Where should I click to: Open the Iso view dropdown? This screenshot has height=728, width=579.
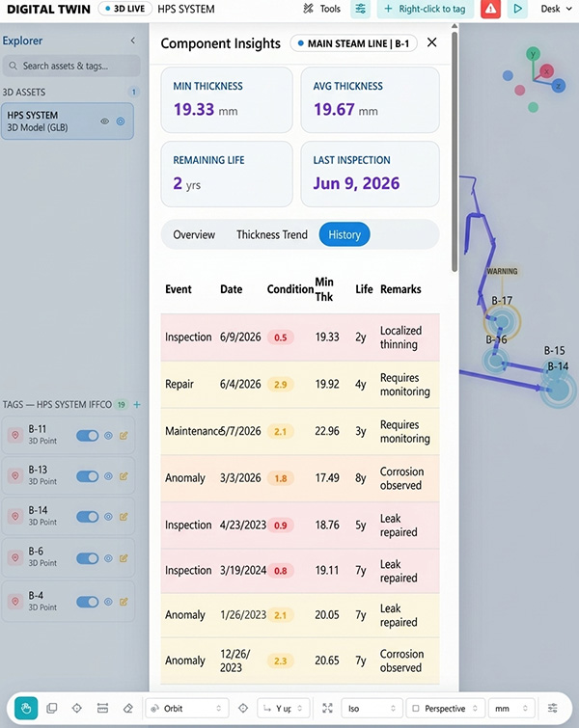click(372, 708)
